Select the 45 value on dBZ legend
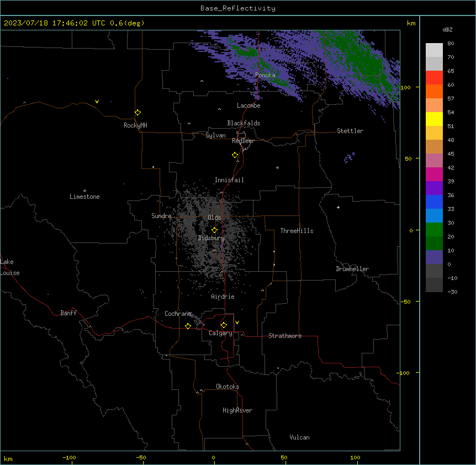This screenshot has width=476, height=465. pos(451,154)
